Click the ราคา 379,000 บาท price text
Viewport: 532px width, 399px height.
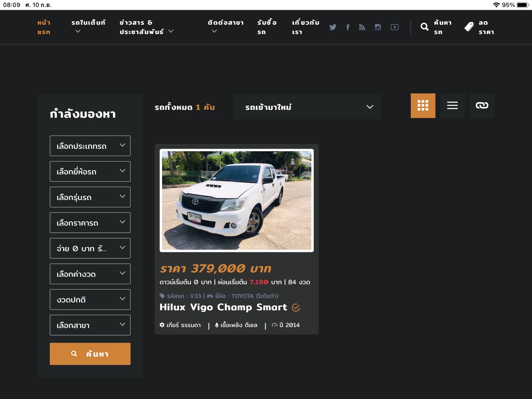pyautogui.click(x=215, y=268)
